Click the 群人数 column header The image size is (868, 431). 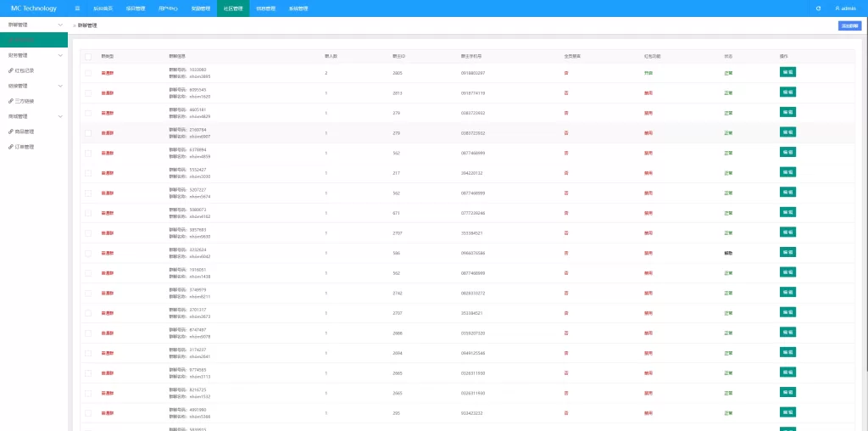[x=331, y=57]
